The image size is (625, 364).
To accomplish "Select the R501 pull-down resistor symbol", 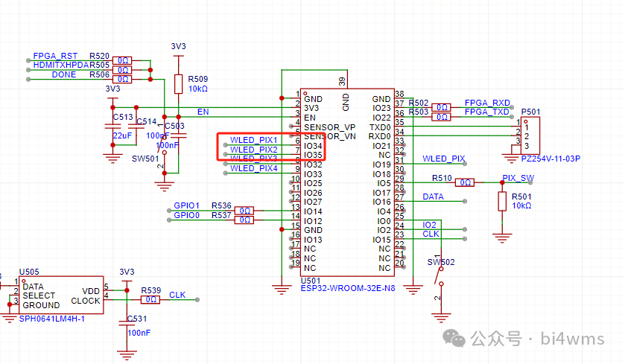I will [x=504, y=201].
